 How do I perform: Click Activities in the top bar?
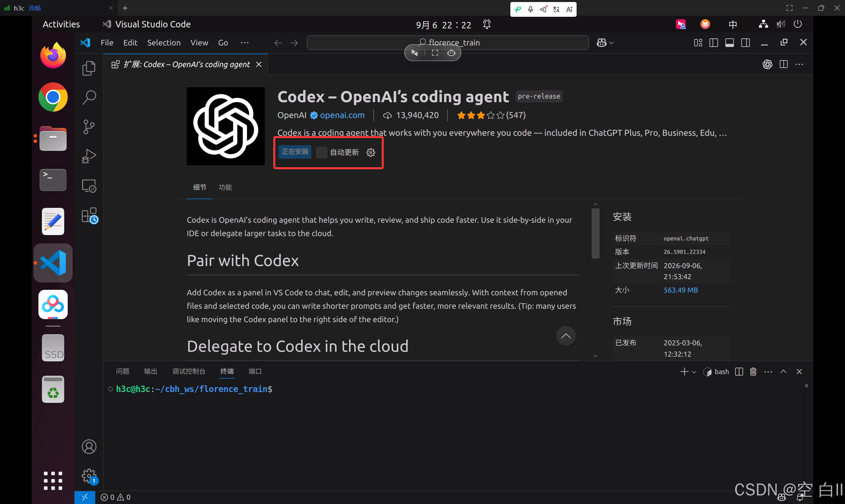pyautogui.click(x=61, y=24)
